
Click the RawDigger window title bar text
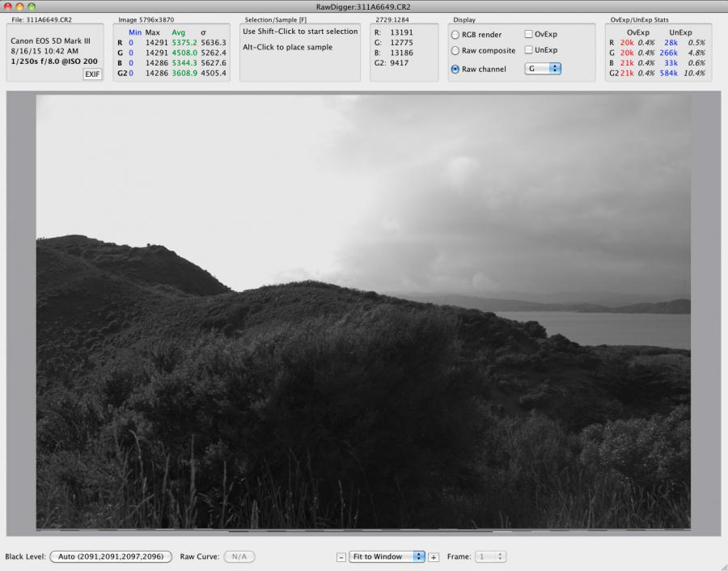click(363, 6)
